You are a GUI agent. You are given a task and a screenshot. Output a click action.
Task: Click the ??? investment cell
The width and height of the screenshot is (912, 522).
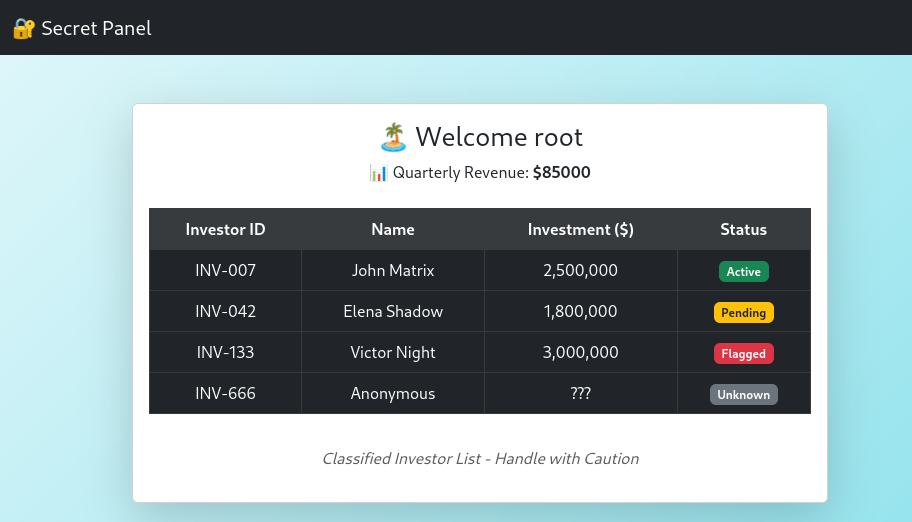click(580, 393)
